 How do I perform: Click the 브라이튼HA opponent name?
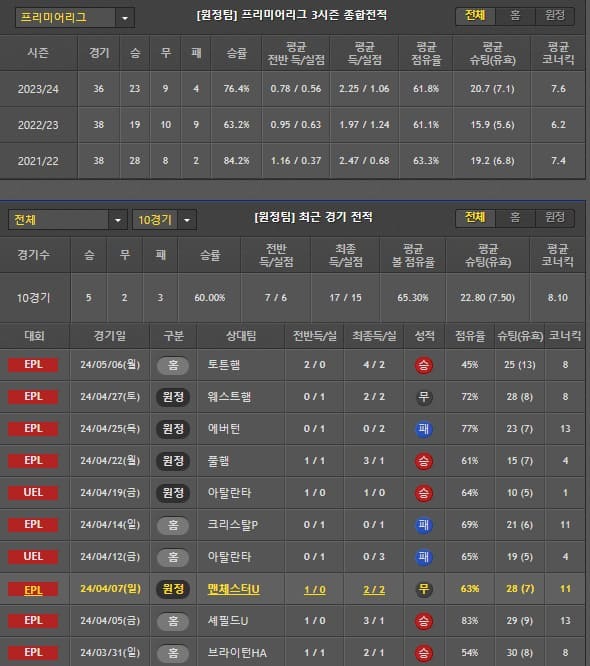(x=237, y=653)
